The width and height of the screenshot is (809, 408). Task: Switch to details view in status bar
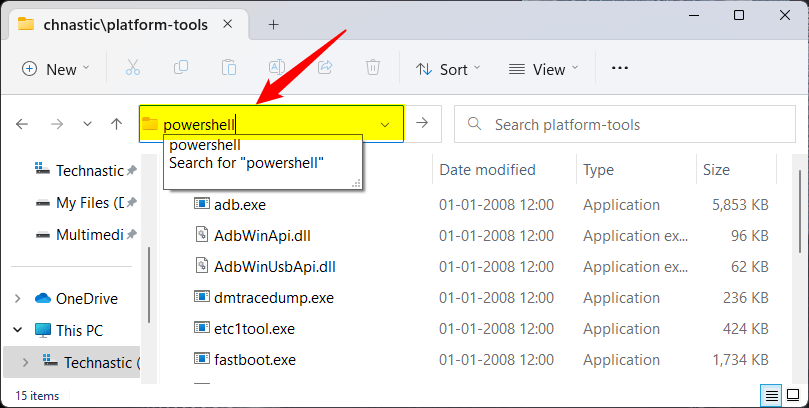coord(770,395)
